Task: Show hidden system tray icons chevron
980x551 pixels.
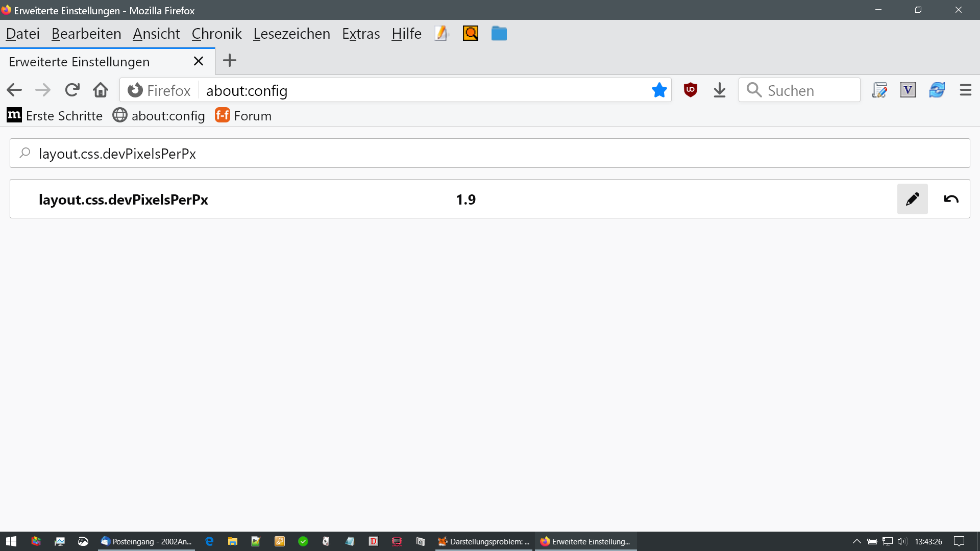Action: (x=856, y=541)
